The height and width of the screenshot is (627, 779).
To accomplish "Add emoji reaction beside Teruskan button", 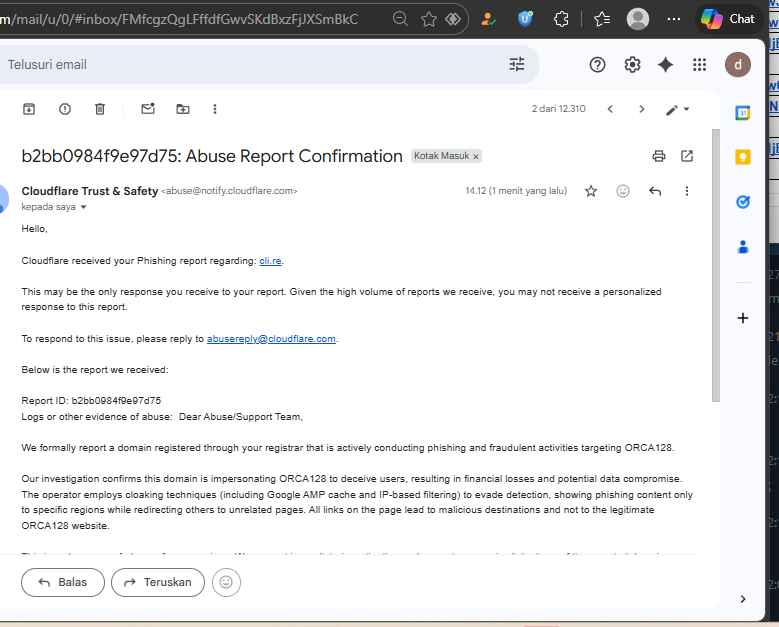I will [x=226, y=582].
